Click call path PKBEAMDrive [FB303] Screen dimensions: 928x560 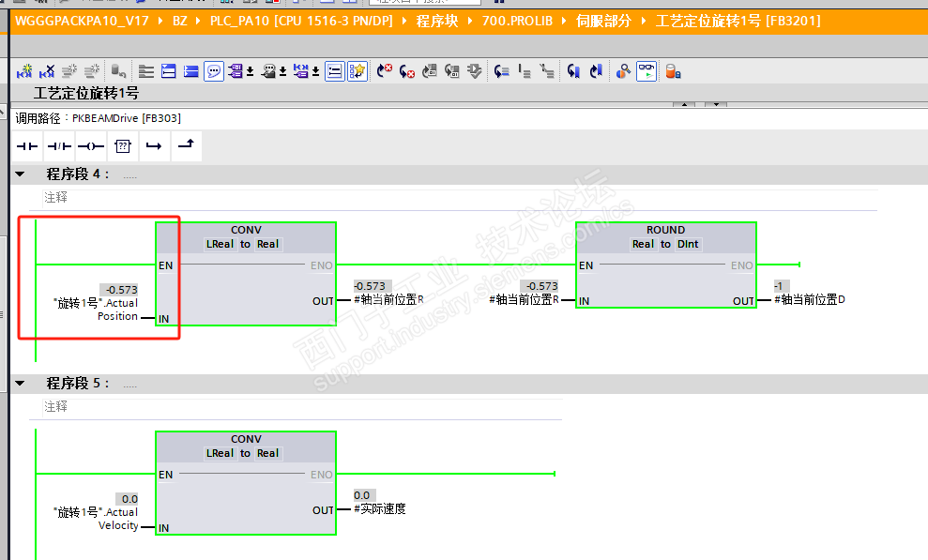click(x=126, y=118)
